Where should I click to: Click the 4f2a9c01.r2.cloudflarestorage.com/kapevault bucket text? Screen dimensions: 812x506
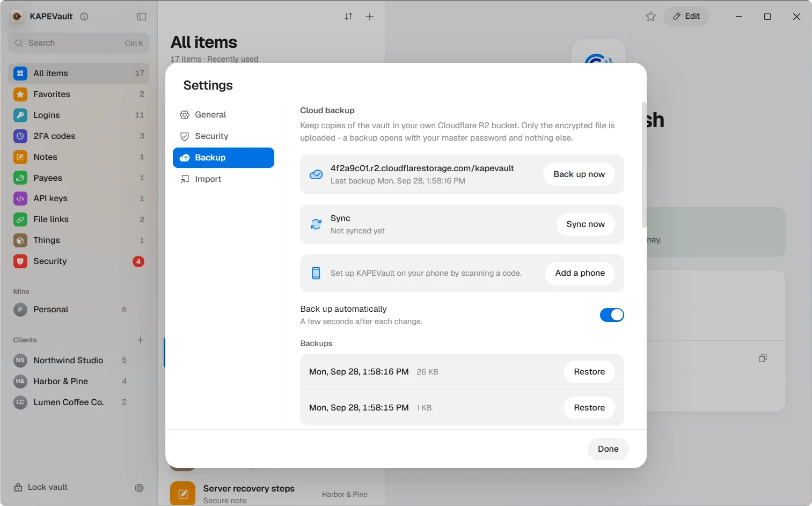tap(422, 168)
